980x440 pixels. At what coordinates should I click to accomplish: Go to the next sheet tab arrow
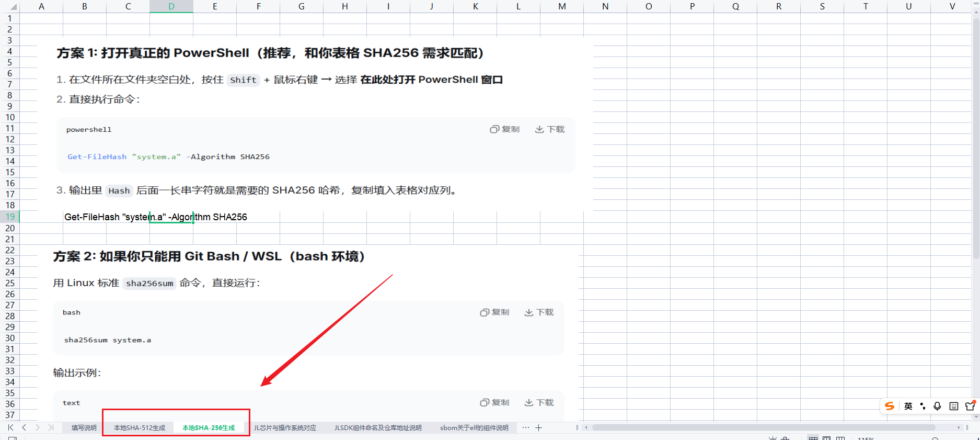(x=38, y=427)
